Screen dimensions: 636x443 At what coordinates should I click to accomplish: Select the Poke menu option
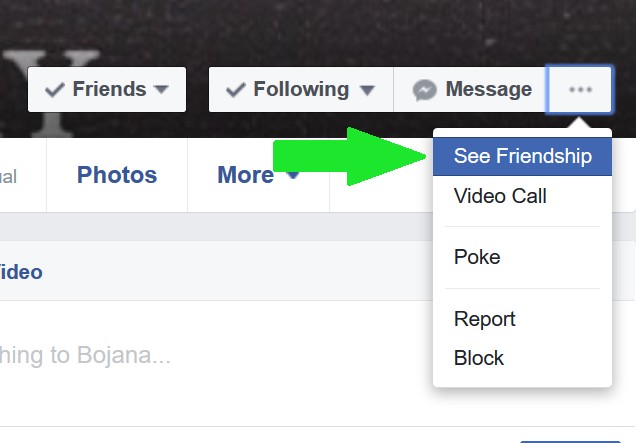477,257
